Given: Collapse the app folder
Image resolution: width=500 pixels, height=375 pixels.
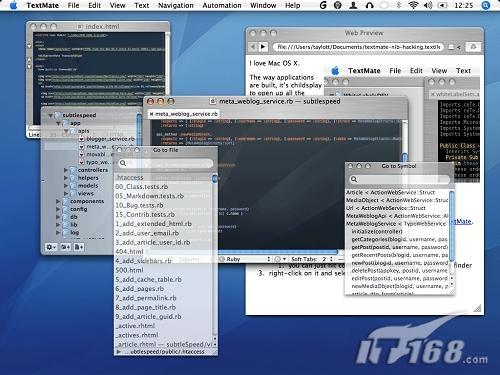Looking at the screenshot, I should pyautogui.click(x=58, y=123).
